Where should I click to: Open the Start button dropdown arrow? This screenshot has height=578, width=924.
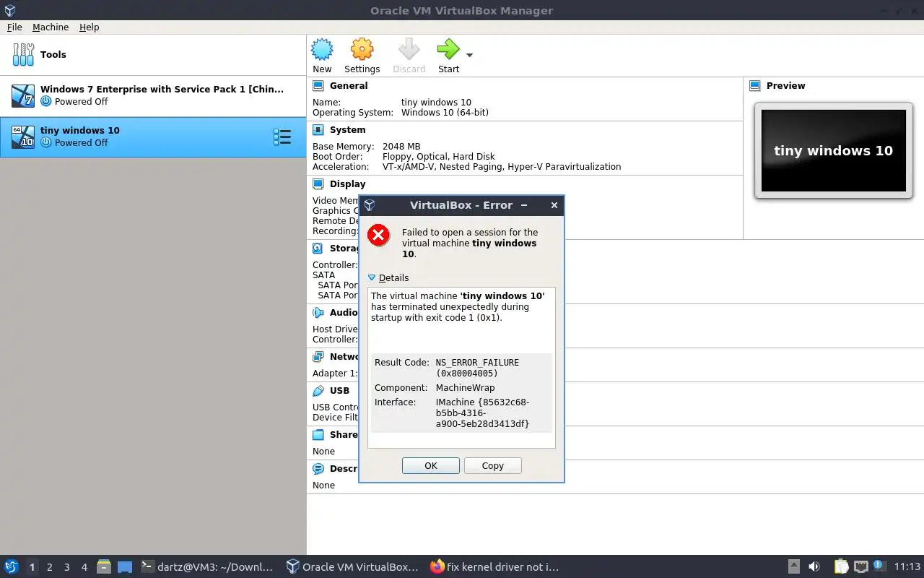(469, 55)
